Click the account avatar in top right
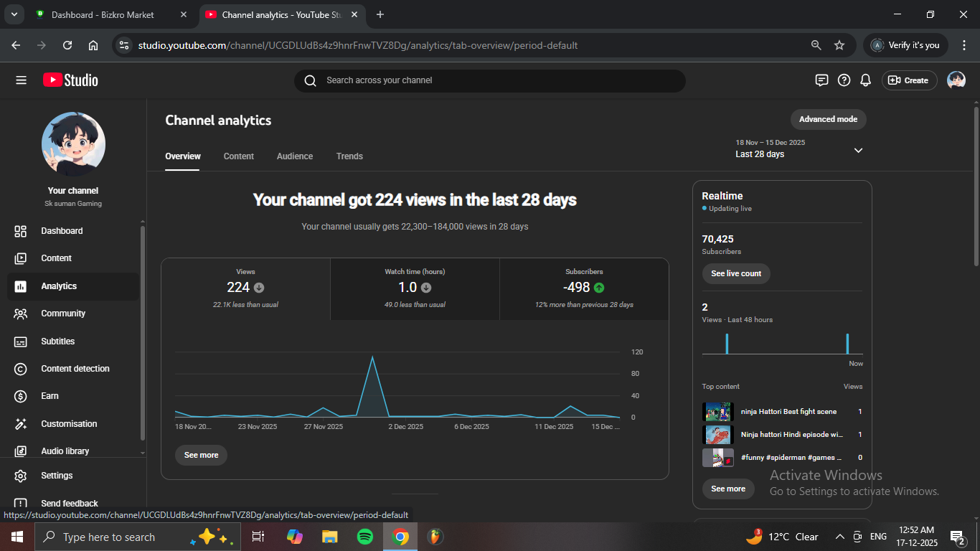Screen dimensions: 980x551 pos(956,80)
